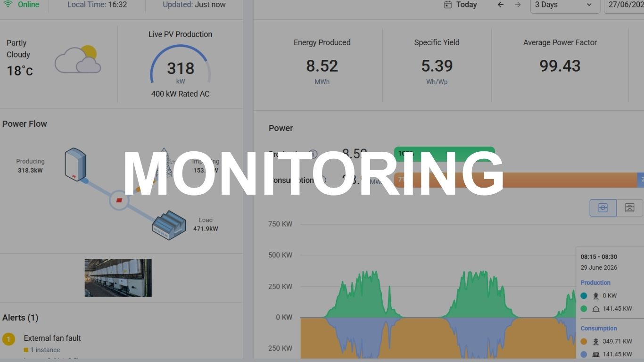
Task: Switch to the combined power chart view
Action: pos(603,208)
